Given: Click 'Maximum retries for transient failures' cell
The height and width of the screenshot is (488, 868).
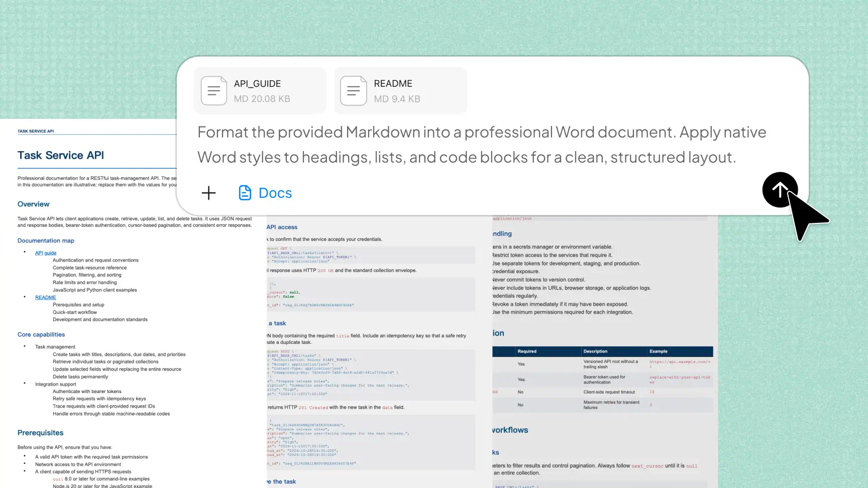Looking at the screenshot, I should click(x=611, y=405).
